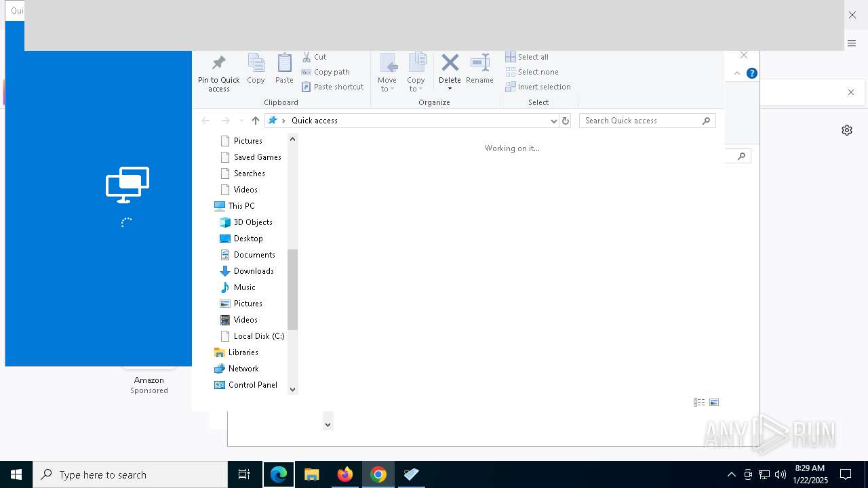The image size is (868, 488).
Task: Click the Rename ribbon icon
Action: coord(479,68)
